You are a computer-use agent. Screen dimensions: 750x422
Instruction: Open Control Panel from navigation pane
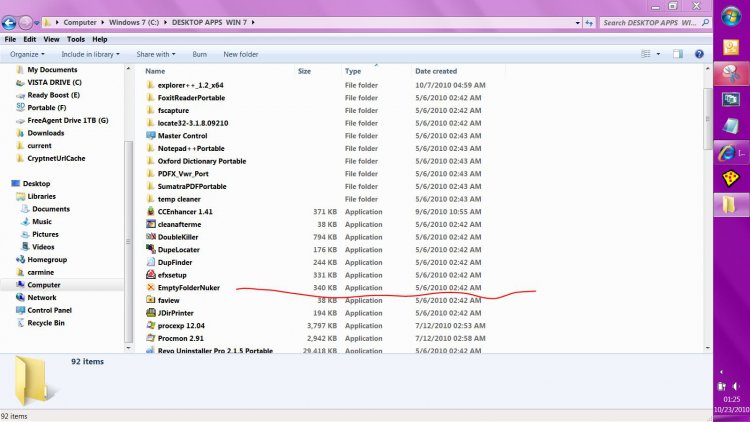pyautogui.click(x=49, y=310)
